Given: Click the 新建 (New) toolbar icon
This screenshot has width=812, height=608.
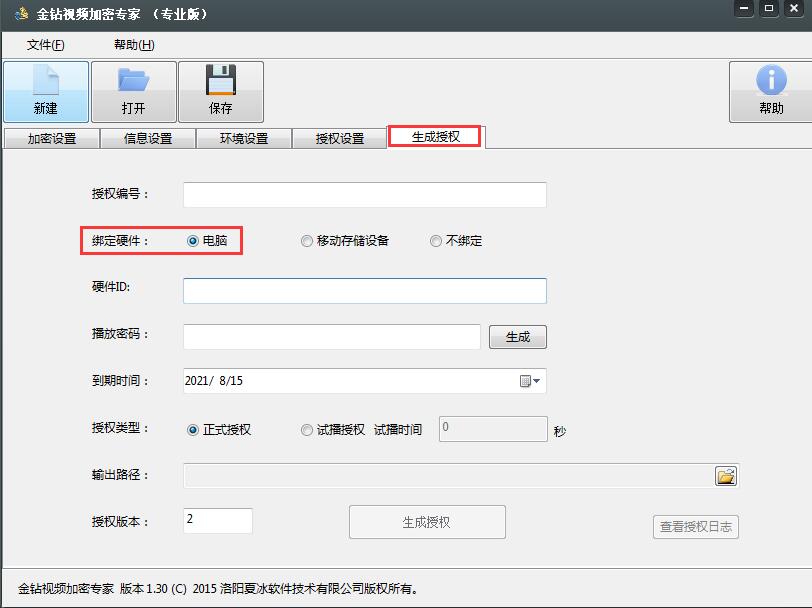Looking at the screenshot, I should point(46,91).
